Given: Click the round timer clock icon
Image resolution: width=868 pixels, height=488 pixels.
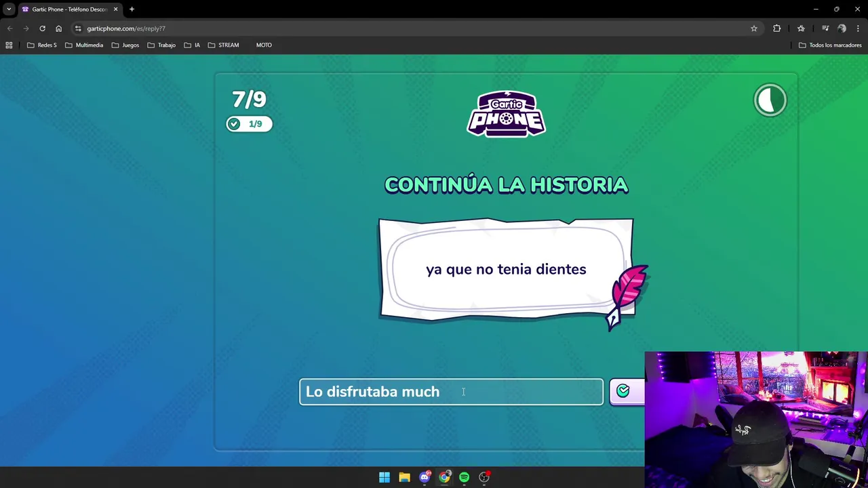Looking at the screenshot, I should [x=770, y=100].
